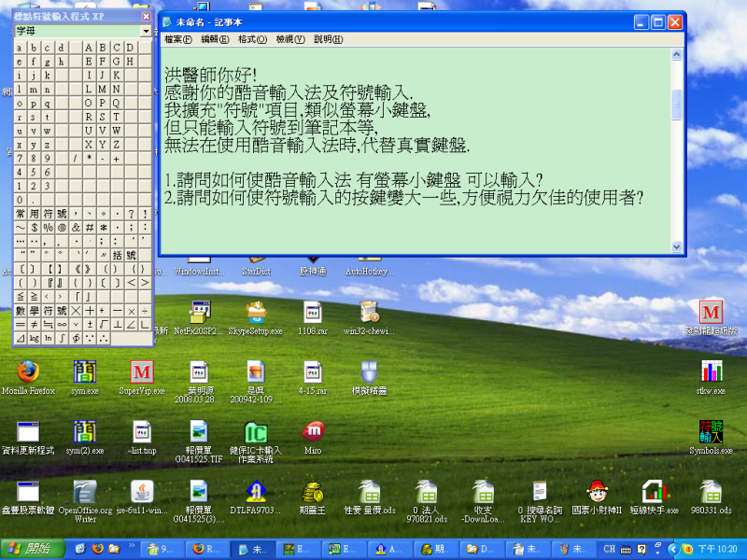
Task: Open the Mozilla Firefox desktop icon
Action: point(27,371)
